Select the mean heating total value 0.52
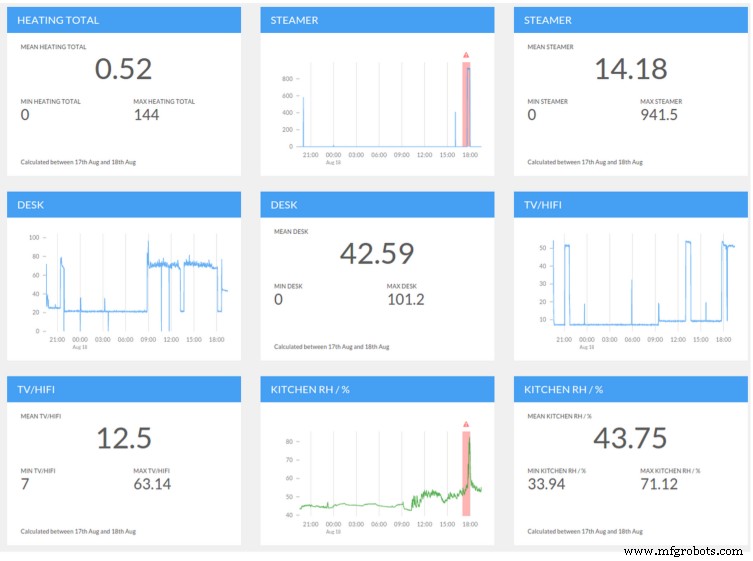The width and height of the screenshot is (753, 561). point(123,69)
